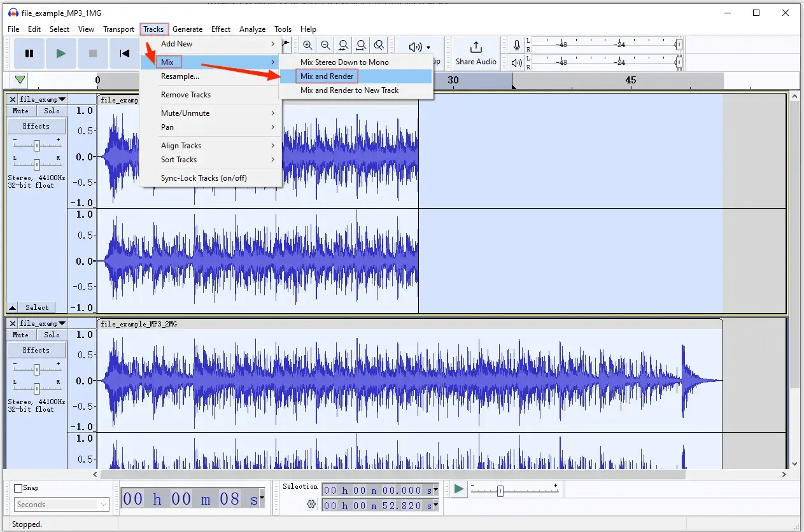Mute the second track file_example_MP3_2MG
This screenshot has height=532, width=804.
tap(21, 335)
